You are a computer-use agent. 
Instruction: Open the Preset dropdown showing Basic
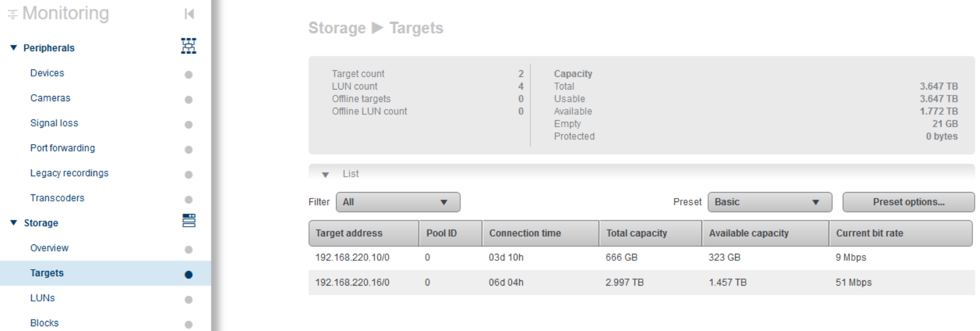click(769, 202)
